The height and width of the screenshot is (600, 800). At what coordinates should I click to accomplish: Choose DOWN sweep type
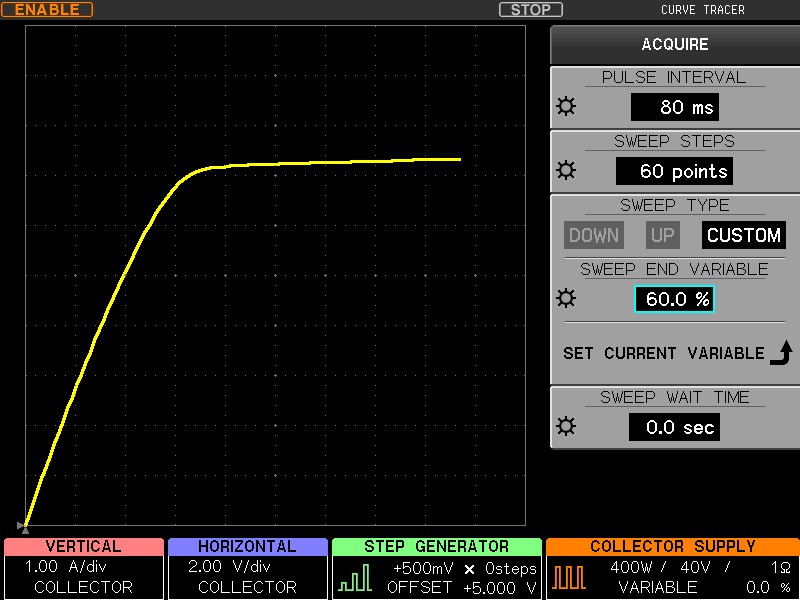tap(594, 235)
